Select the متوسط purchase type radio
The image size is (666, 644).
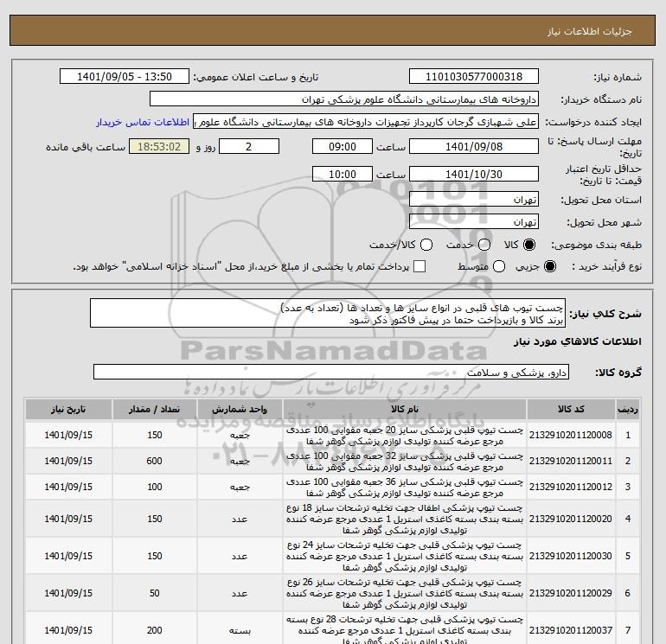click(499, 266)
